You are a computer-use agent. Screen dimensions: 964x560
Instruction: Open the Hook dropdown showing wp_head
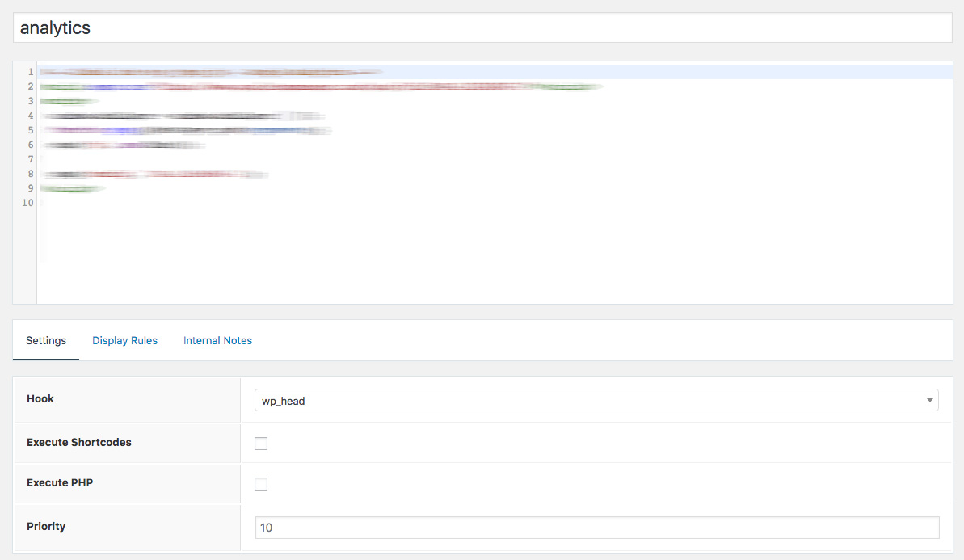click(596, 400)
